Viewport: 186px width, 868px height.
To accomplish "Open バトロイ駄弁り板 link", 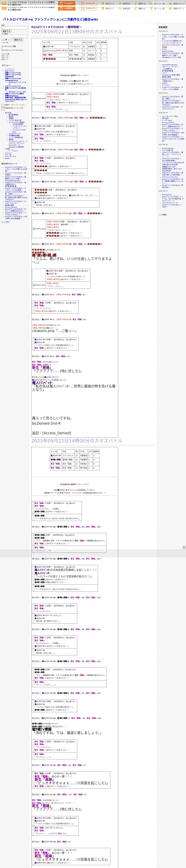I will tap(15, 120).
